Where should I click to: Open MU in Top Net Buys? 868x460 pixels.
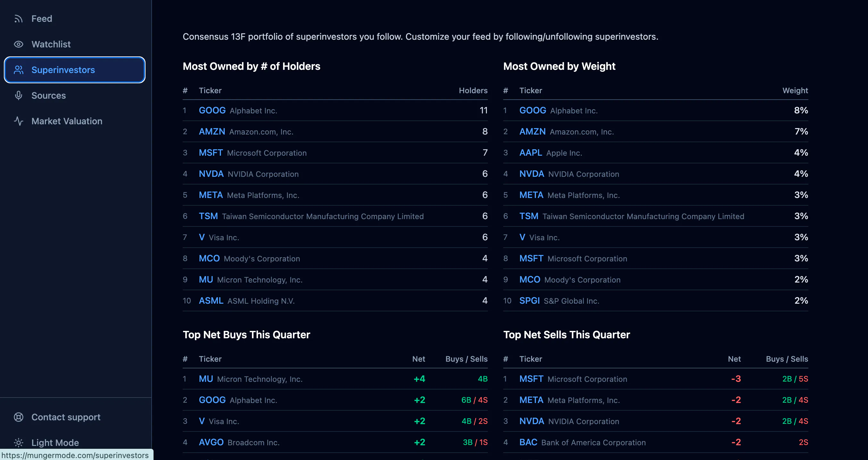(x=205, y=379)
